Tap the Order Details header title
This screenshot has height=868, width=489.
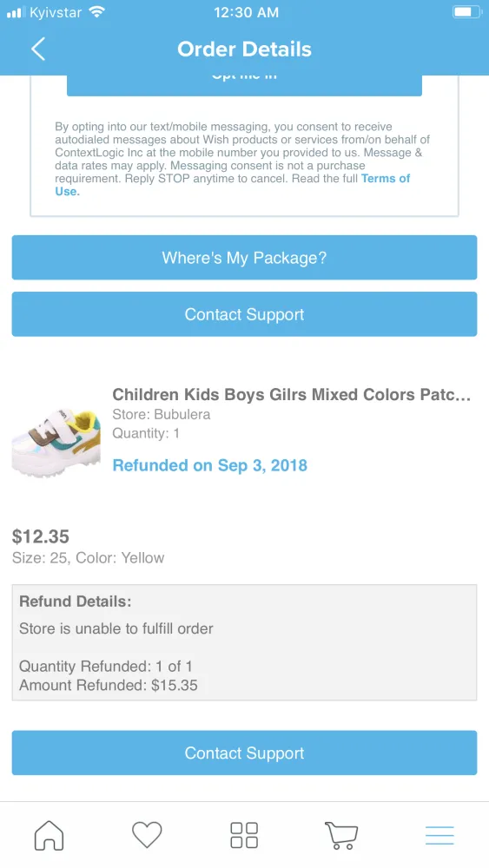(x=244, y=49)
